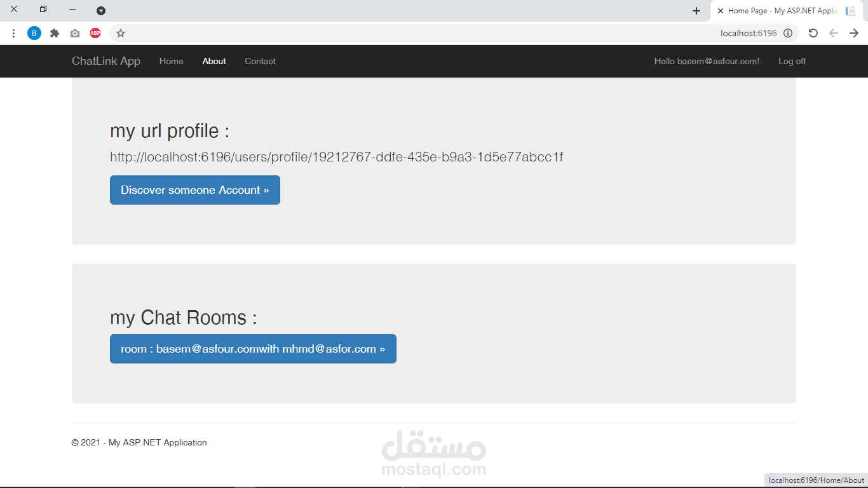Image resolution: width=868 pixels, height=488 pixels.
Task: Click the ChatLink App brand link
Action: pos(105,61)
